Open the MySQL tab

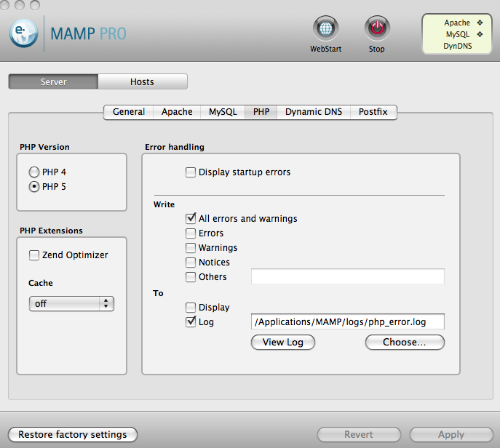coord(223,112)
